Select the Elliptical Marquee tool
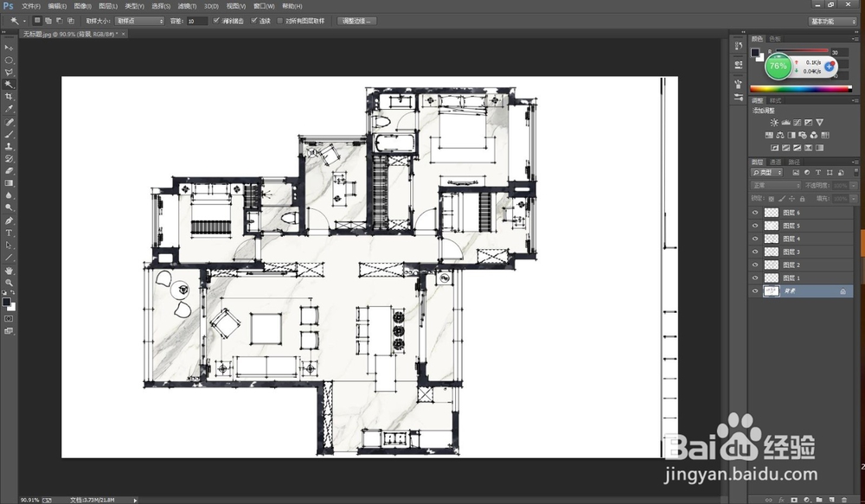Image resolution: width=865 pixels, height=504 pixels. [x=9, y=61]
